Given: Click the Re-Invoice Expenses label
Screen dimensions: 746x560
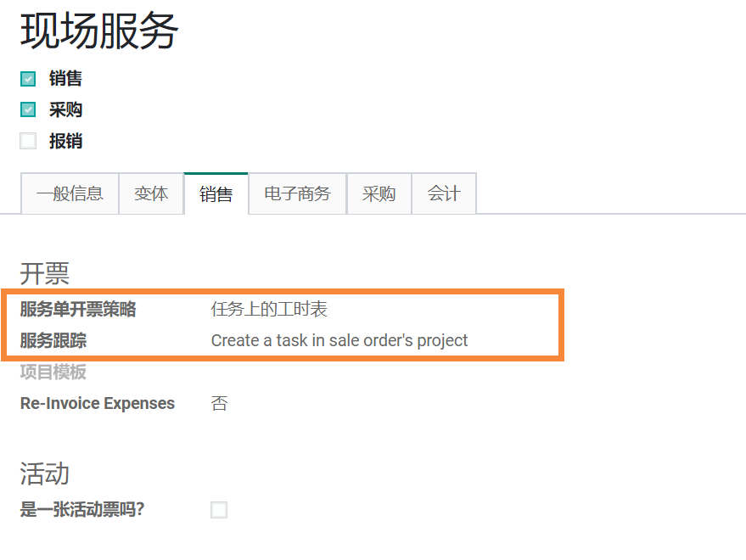Looking at the screenshot, I should pyautogui.click(x=98, y=404).
